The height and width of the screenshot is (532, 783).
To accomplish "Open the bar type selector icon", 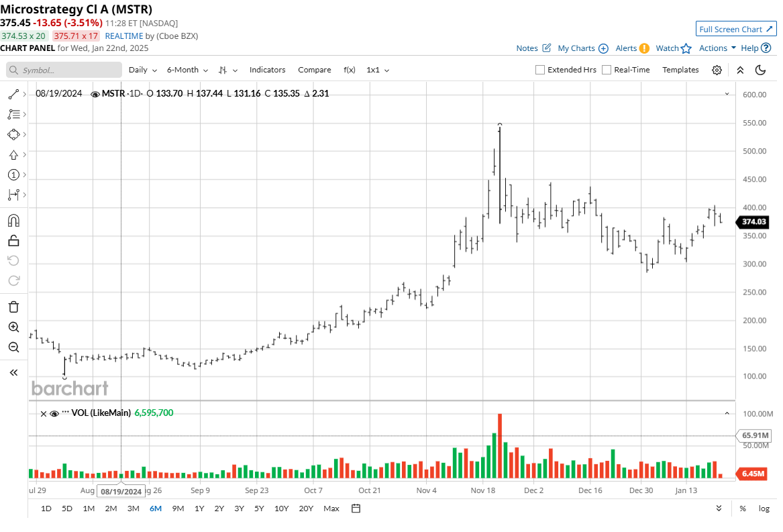I will 223,70.
